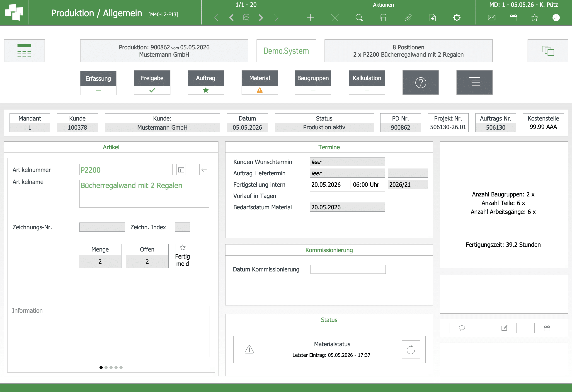
Task: Refresh Materialstatus with the circular arrow
Action: [411, 349]
